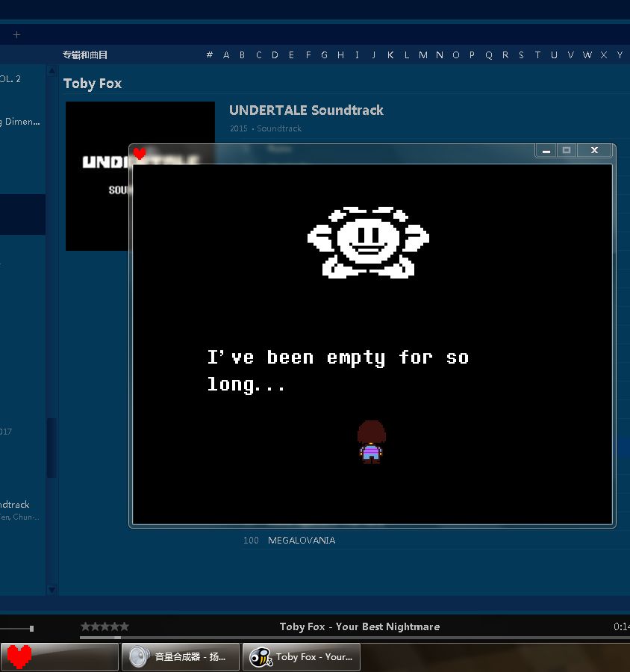This screenshot has width=630, height=672.
Task: Open the UNDERTALE Soundtrack album title
Action: (x=306, y=111)
